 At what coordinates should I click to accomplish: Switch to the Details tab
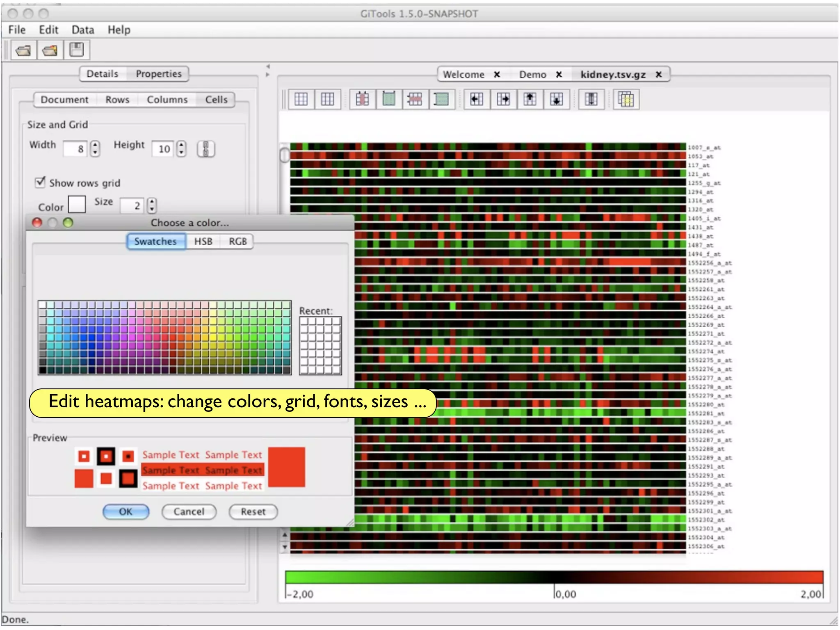pyautogui.click(x=103, y=74)
